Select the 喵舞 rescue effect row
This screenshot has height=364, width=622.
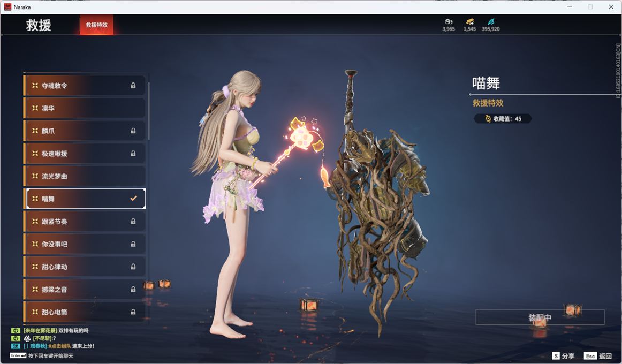[x=85, y=199]
